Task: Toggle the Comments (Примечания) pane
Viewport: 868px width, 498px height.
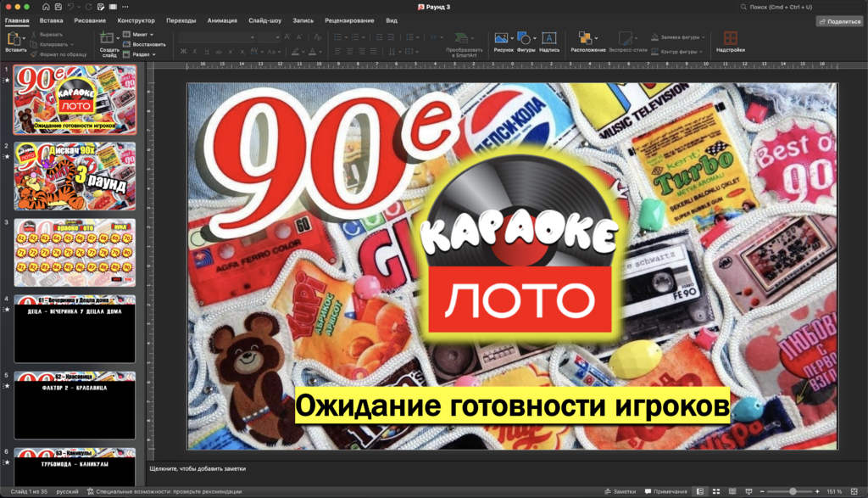Action: [666, 491]
